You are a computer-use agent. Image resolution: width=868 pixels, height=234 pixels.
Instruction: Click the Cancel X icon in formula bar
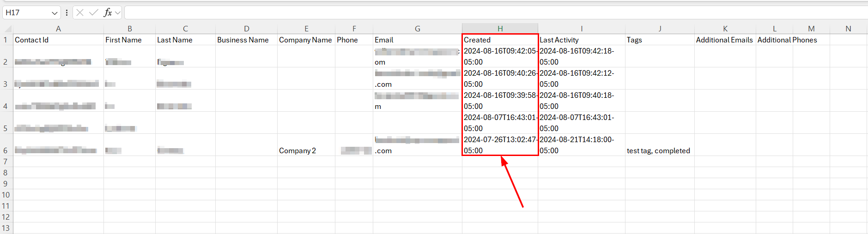[80, 12]
